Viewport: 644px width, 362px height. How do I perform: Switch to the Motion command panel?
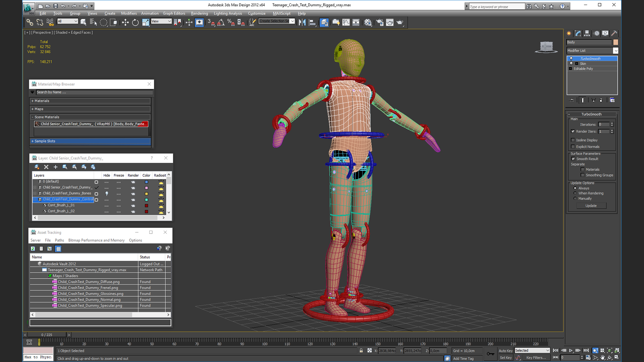[x=596, y=33]
